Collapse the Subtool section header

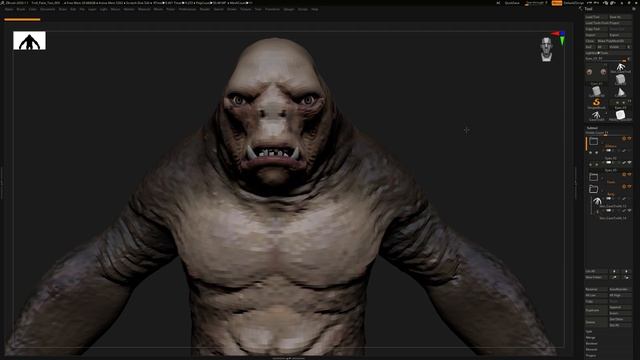pos(592,128)
